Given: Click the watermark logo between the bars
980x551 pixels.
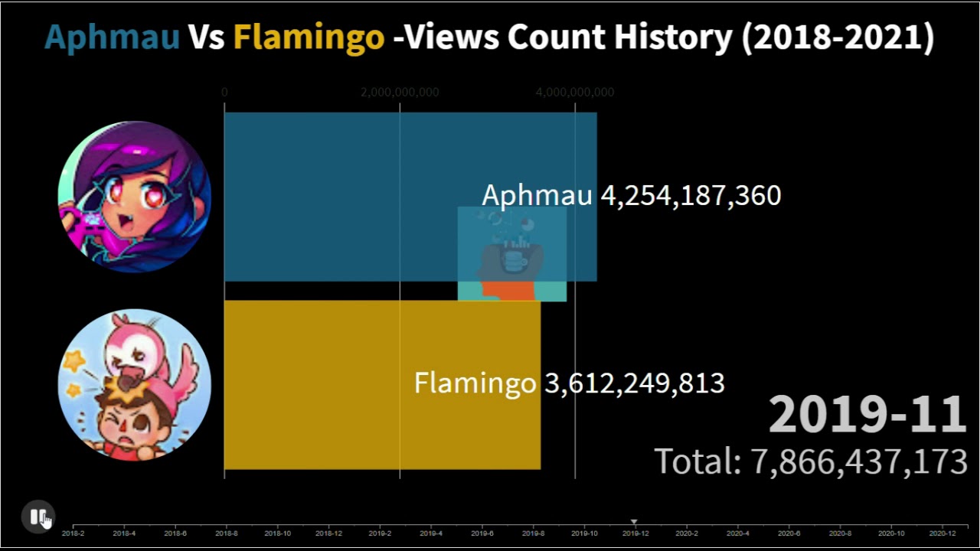Looking at the screenshot, I should click(512, 254).
